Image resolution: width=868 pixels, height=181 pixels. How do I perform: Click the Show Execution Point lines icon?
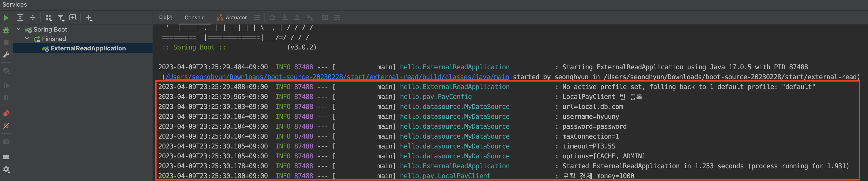tap(257, 17)
